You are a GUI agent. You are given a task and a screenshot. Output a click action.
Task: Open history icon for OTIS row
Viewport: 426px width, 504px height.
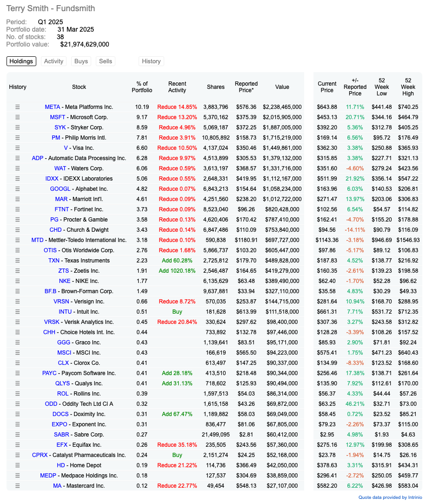(17, 250)
